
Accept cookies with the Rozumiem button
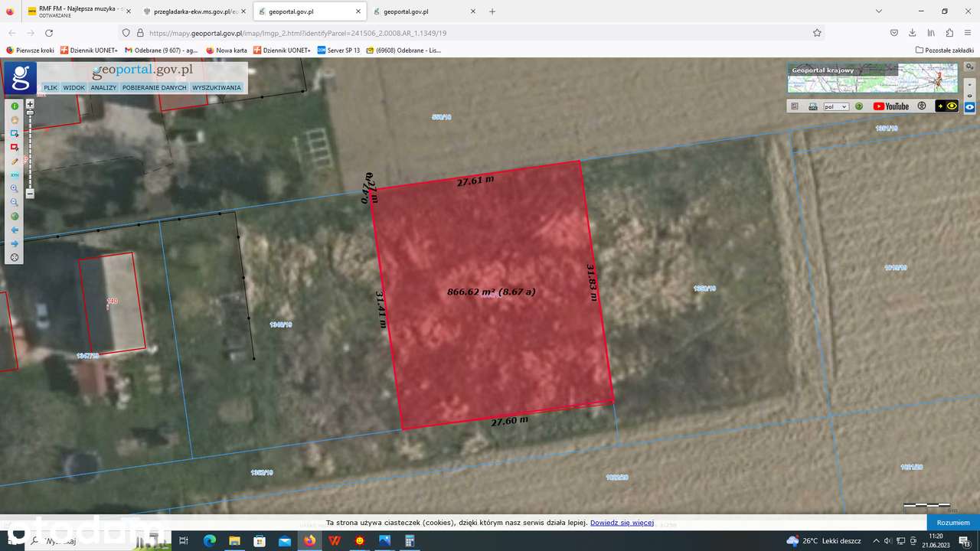coord(953,522)
